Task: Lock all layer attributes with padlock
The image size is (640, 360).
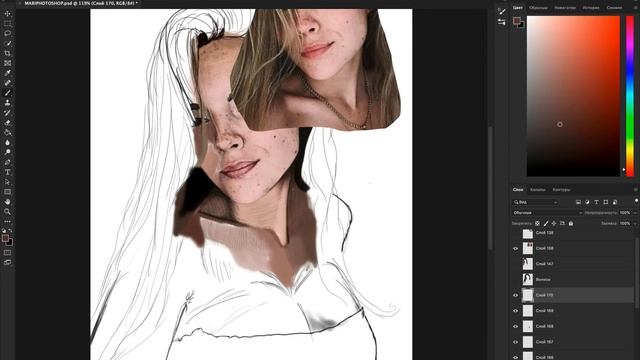Action: pyautogui.click(x=571, y=223)
